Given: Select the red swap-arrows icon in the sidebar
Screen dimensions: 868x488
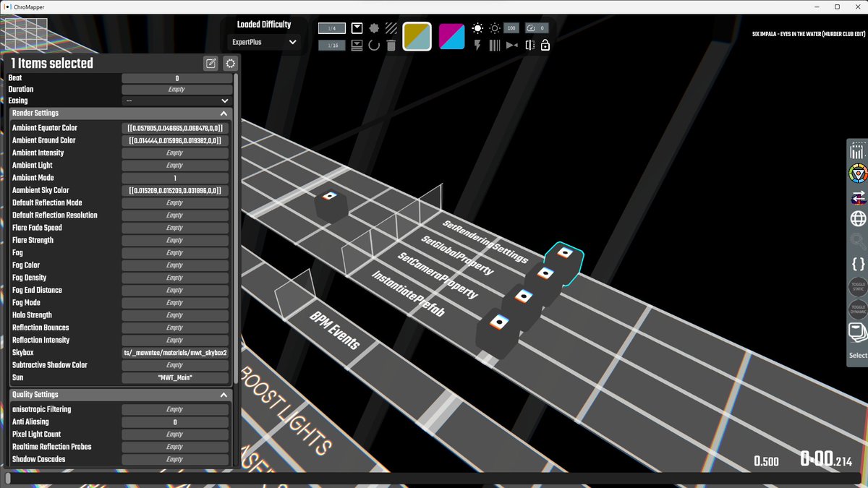Looking at the screenshot, I should 857,197.
